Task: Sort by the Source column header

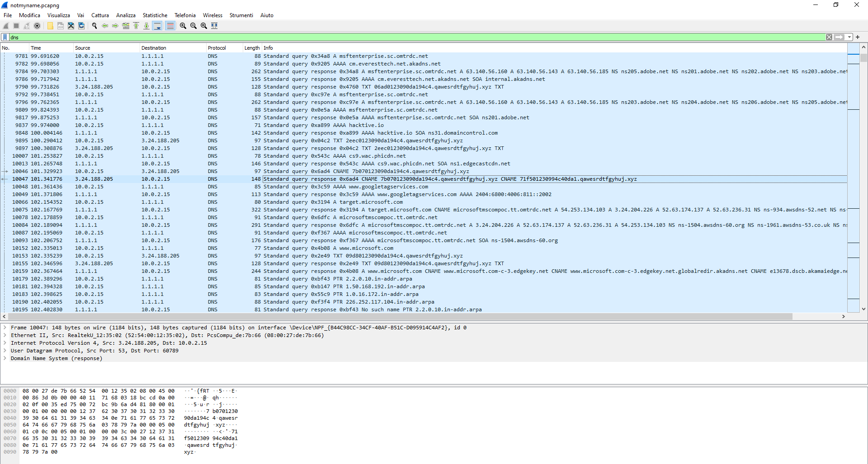Action: [x=106, y=48]
